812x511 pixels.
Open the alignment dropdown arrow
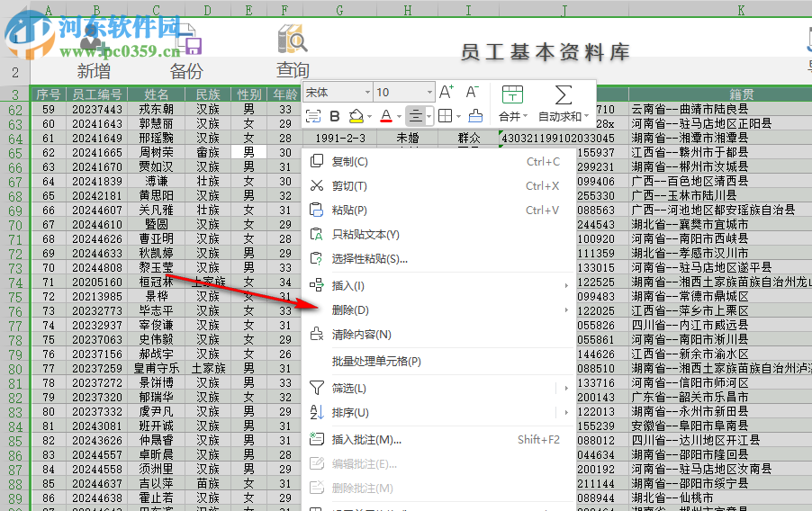point(429,116)
